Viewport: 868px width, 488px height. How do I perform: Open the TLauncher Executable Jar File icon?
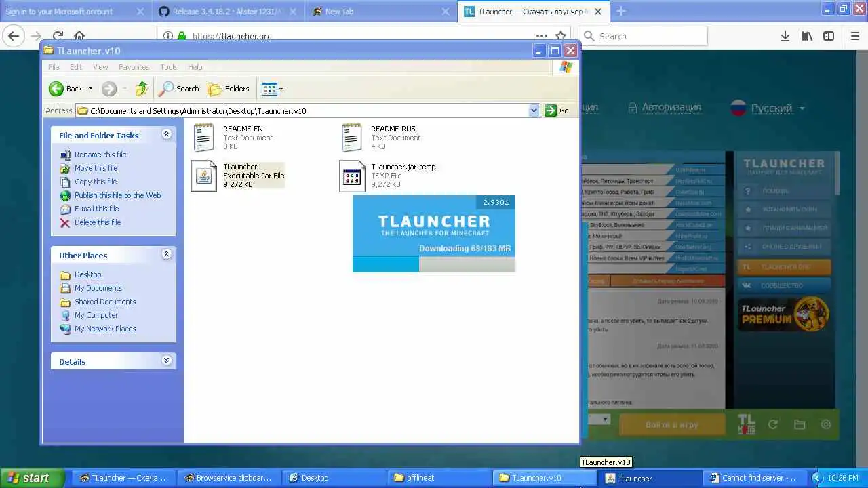pyautogui.click(x=204, y=176)
